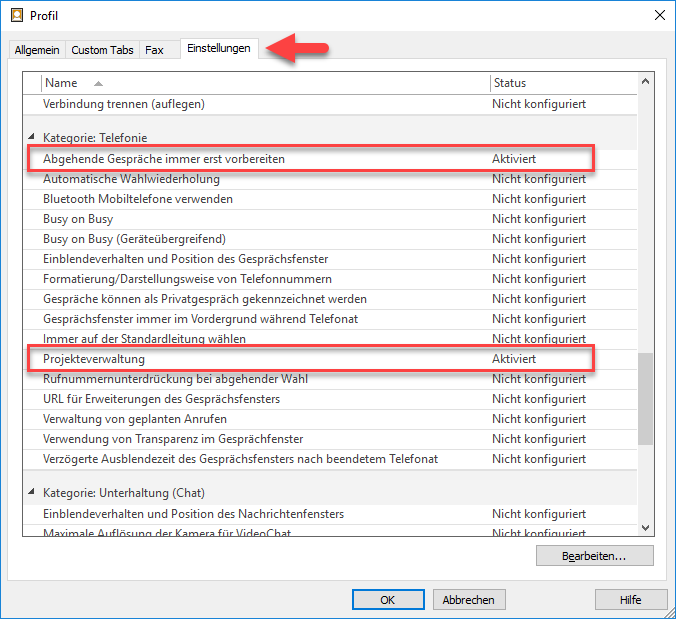This screenshot has height=619, width=676.
Task: Click the Profil window icon in title bar
Action: pos(16,14)
